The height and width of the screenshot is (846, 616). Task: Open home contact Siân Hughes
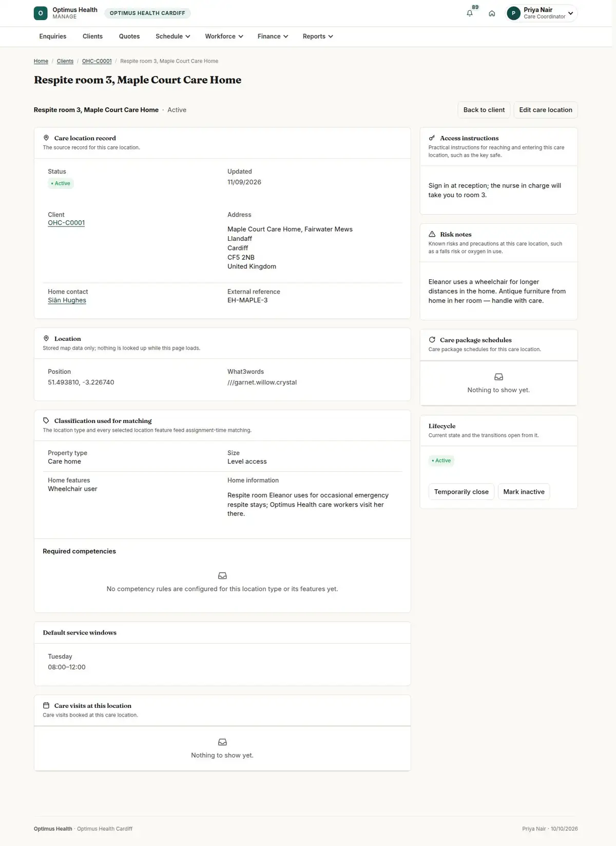67,300
